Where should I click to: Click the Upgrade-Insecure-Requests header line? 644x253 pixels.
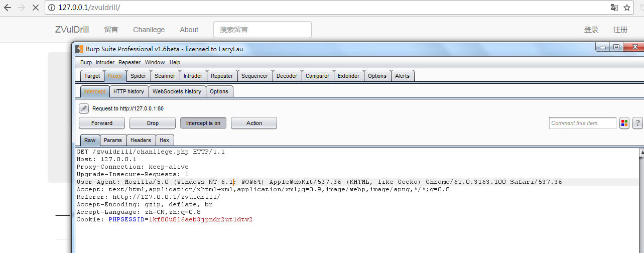click(x=133, y=174)
